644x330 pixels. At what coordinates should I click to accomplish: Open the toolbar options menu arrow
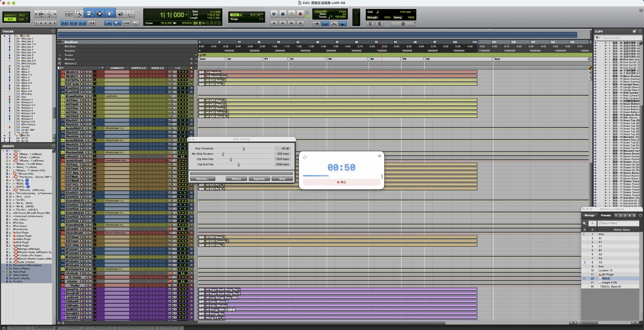point(641,10)
